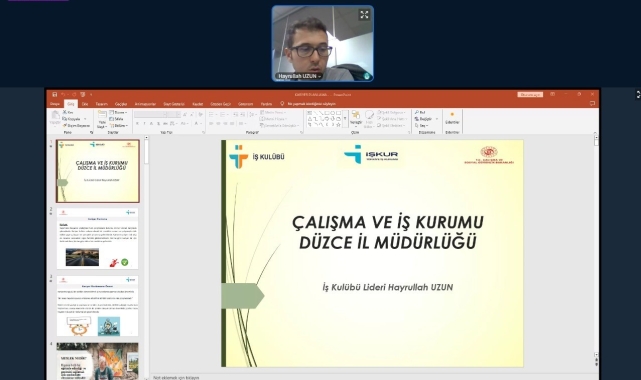Viewport: 641px width, 380px height.
Task: Select slide 2 thumbnail in slide panel
Action: coord(97,239)
